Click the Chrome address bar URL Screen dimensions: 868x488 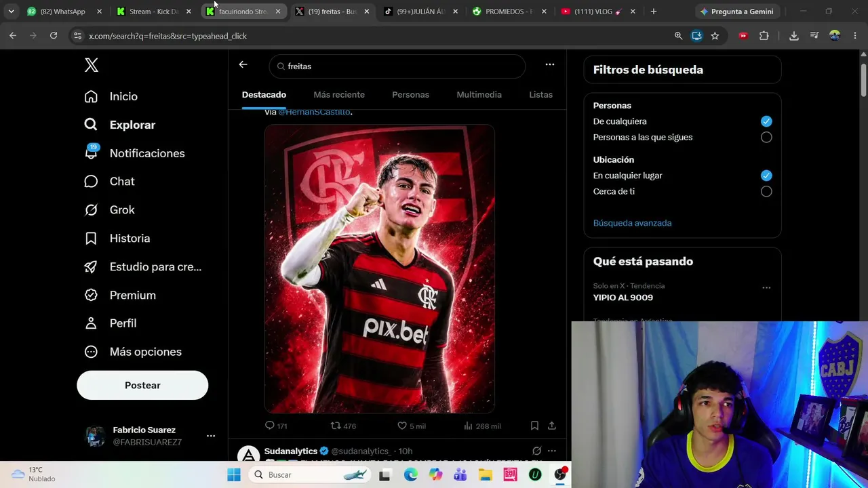point(168,36)
